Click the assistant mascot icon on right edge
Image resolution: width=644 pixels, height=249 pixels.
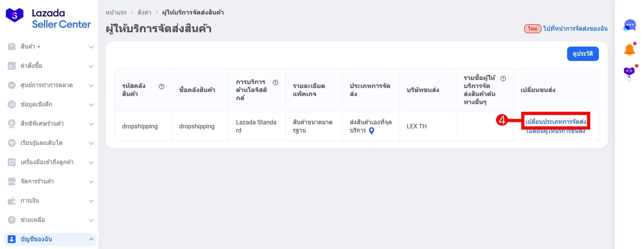point(629,71)
